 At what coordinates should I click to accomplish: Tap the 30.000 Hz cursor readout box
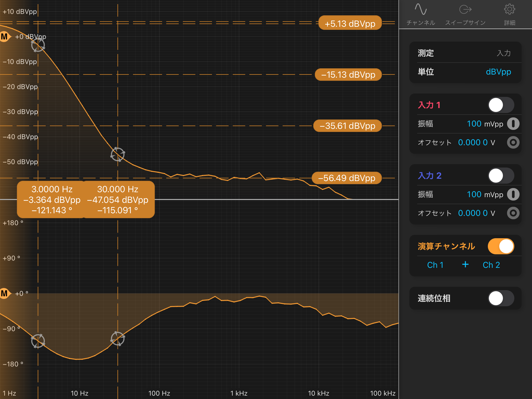click(118, 199)
